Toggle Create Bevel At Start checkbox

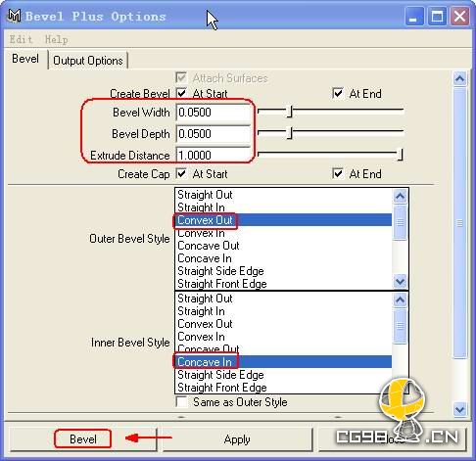pyautogui.click(x=181, y=93)
